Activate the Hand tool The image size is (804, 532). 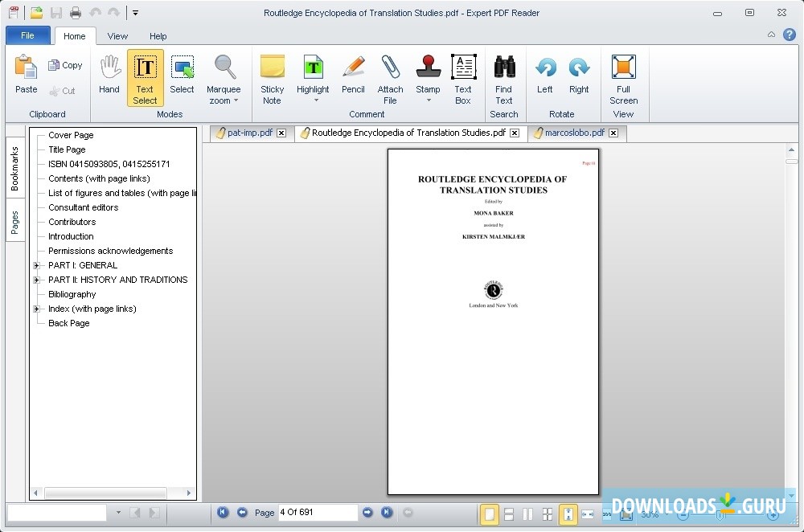point(109,74)
